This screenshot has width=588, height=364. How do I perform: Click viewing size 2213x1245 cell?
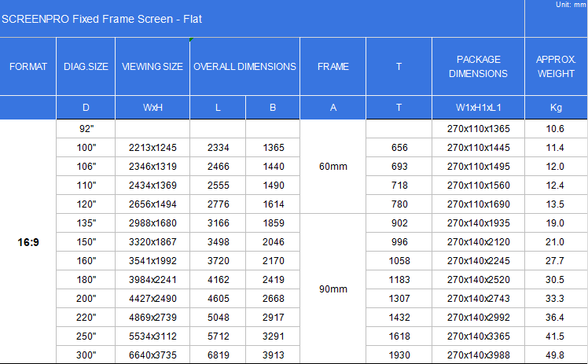click(153, 147)
